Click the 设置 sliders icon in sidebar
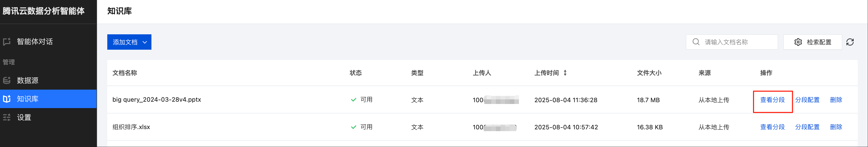The width and height of the screenshot is (868, 147). [7, 117]
